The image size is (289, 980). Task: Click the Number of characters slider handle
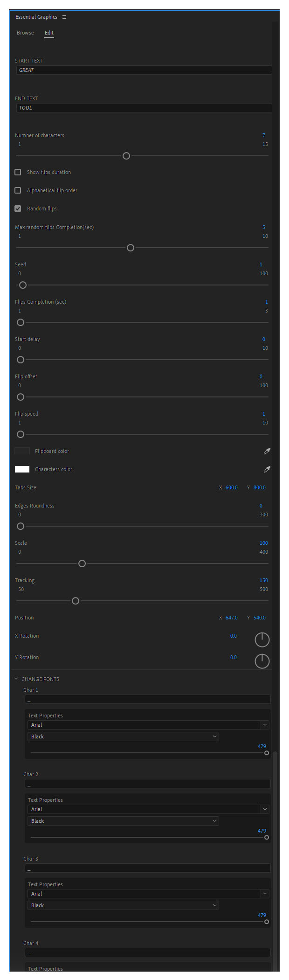[x=126, y=156]
